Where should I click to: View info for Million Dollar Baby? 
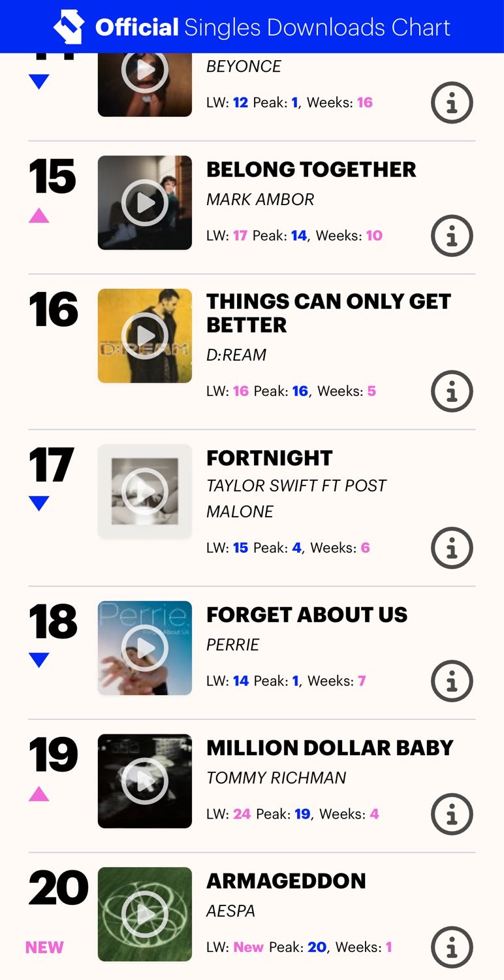point(452,814)
